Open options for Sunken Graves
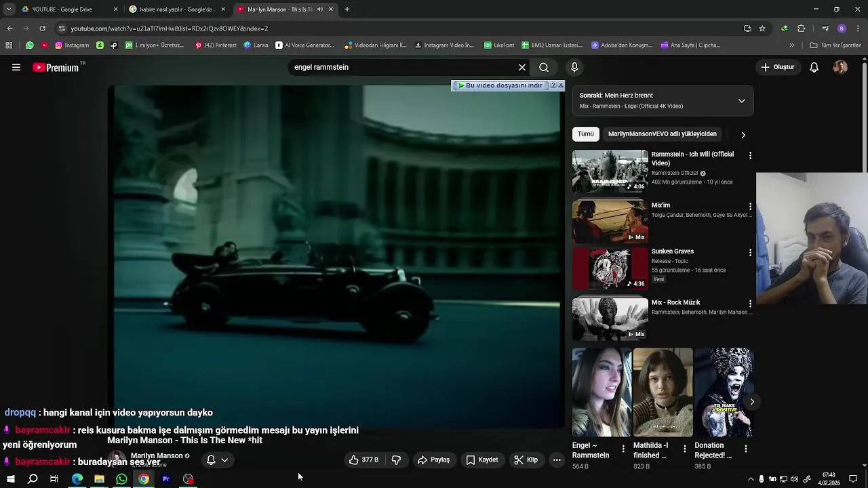This screenshot has width=868, height=488. click(x=750, y=252)
